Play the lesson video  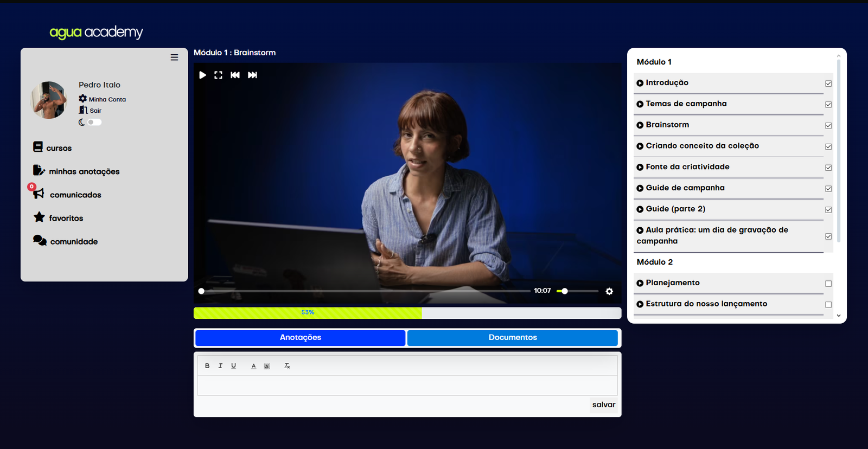tap(202, 75)
